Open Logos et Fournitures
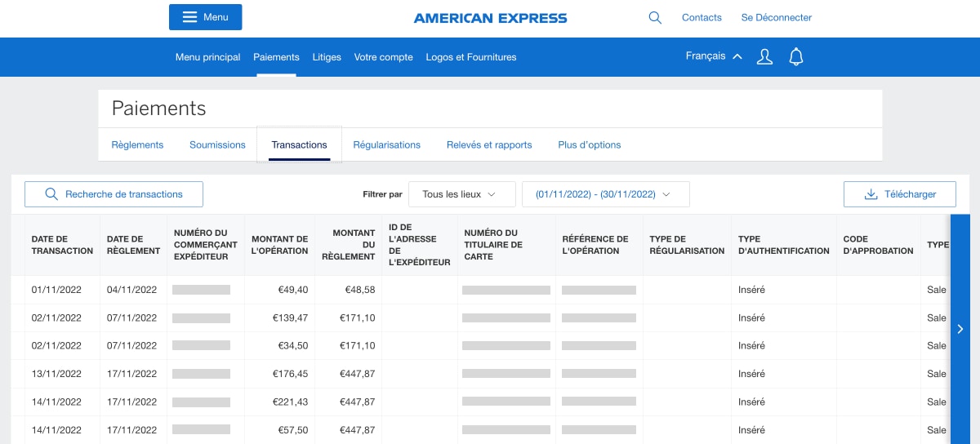980x444 pixels. coord(471,57)
